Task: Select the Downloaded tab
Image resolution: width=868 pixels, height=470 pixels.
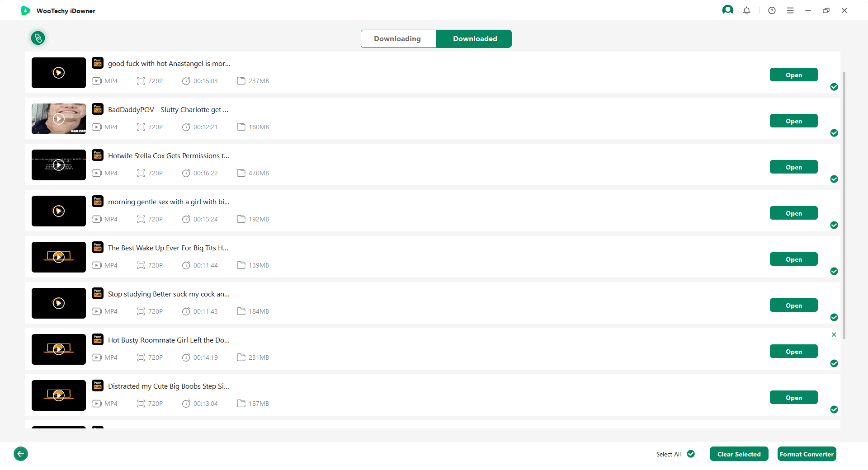Action: click(475, 39)
